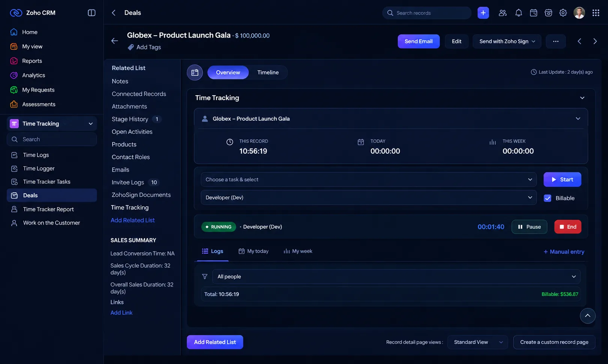Open Time Logger in the sidebar
The width and height of the screenshot is (608, 364).
pyautogui.click(x=39, y=169)
